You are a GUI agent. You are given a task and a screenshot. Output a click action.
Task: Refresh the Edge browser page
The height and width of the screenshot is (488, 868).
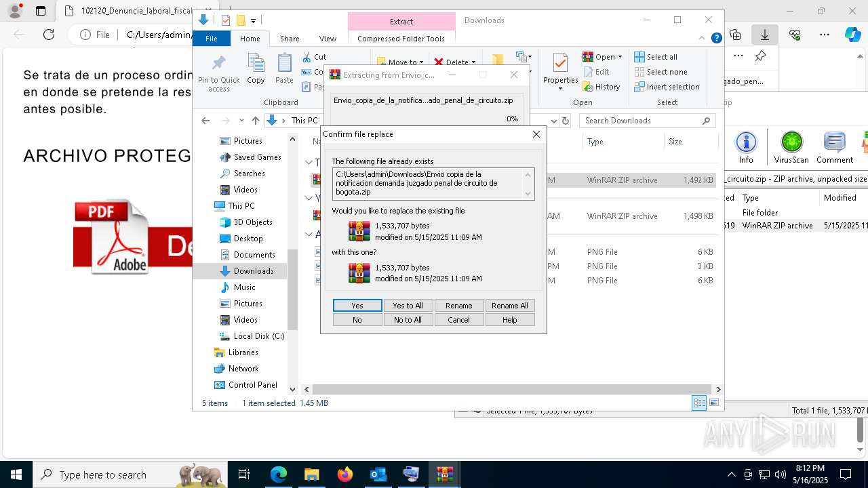pos(49,35)
